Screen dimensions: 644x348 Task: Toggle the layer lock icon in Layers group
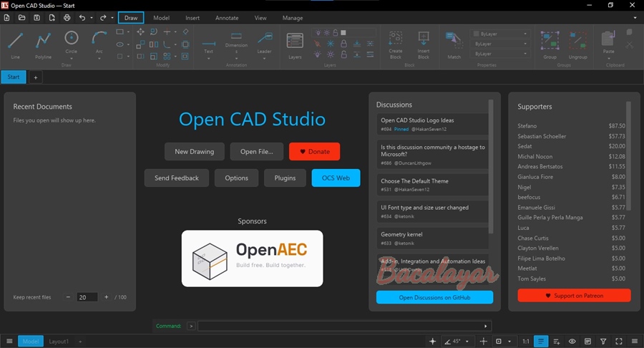pyautogui.click(x=343, y=44)
